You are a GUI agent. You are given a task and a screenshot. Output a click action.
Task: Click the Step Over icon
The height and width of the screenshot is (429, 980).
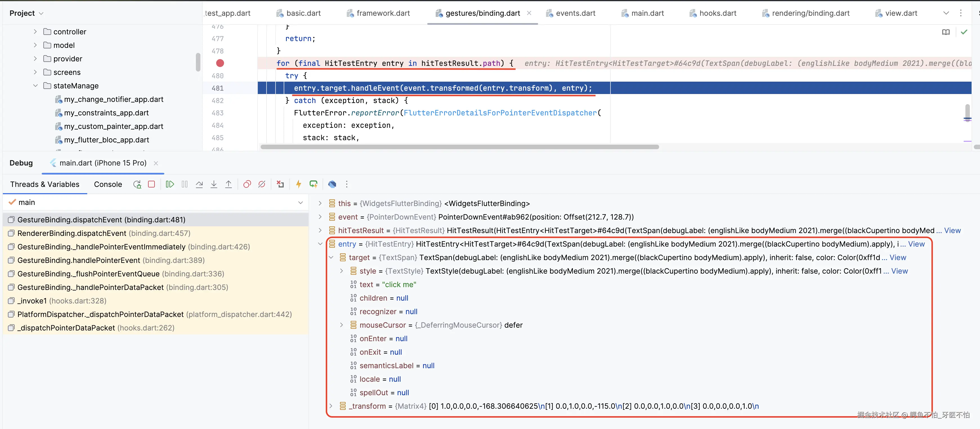coord(199,184)
